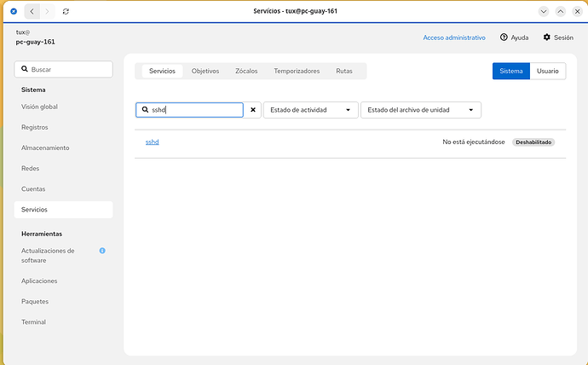Click the pc-guay-161 host name

click(x=35, y=42)
